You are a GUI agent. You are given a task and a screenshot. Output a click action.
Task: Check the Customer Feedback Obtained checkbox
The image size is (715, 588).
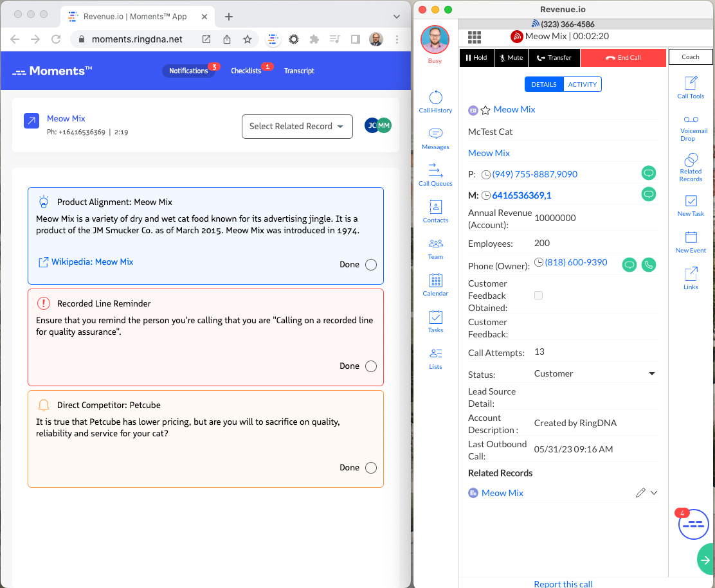pos(539,296)
